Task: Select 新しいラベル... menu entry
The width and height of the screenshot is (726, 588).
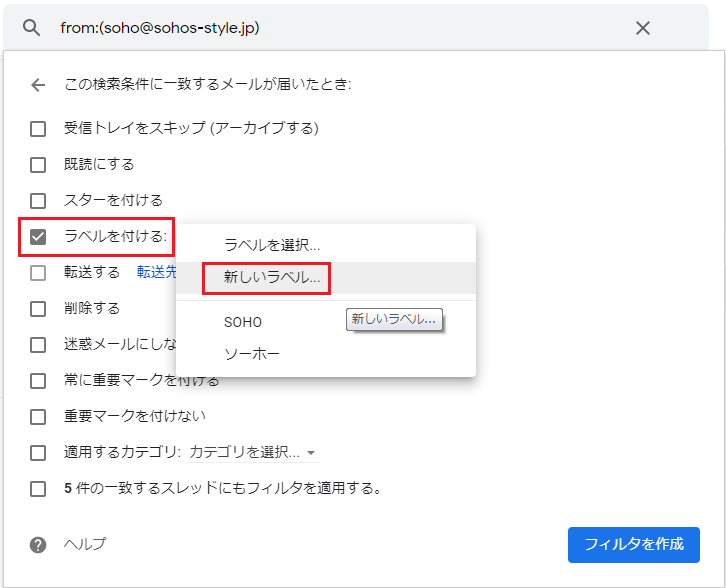Action: [326, 278]
